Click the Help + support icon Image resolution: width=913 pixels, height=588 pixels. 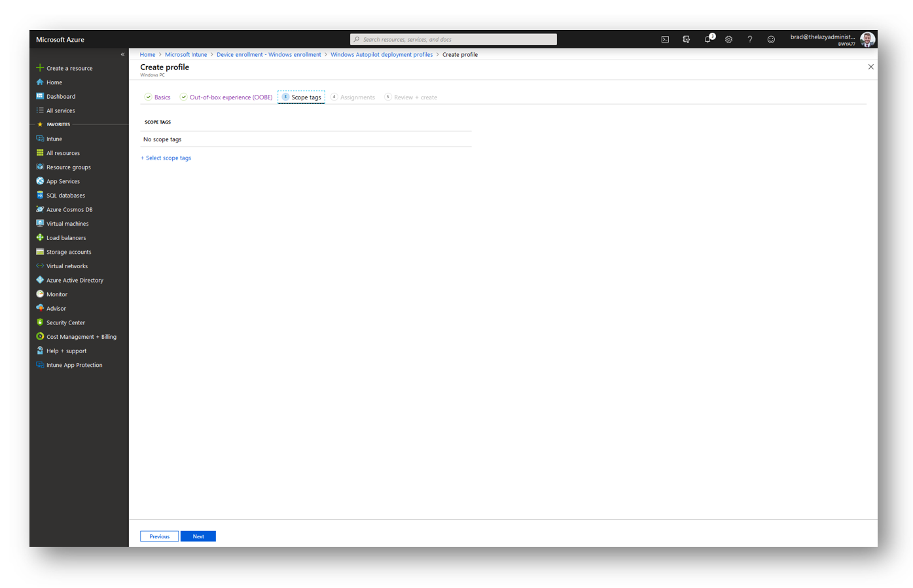tap(40, 351)
